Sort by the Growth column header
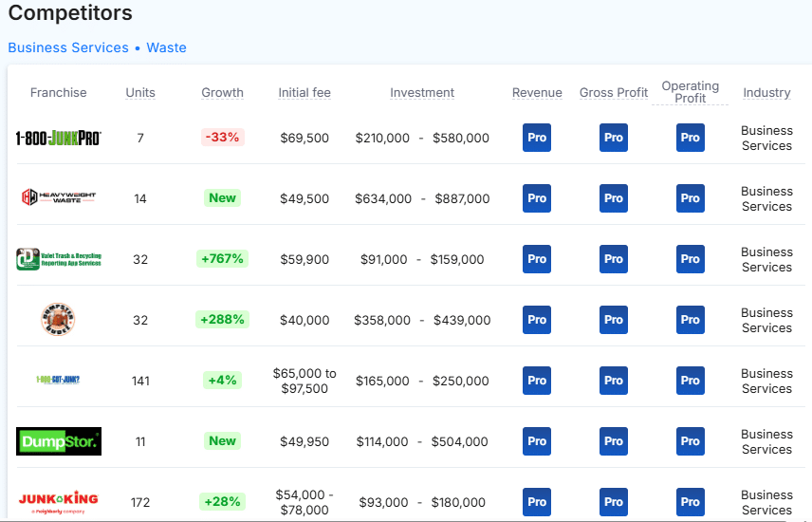Image resolution: width=812 pixels, height=522 pixels. (222, 92)
